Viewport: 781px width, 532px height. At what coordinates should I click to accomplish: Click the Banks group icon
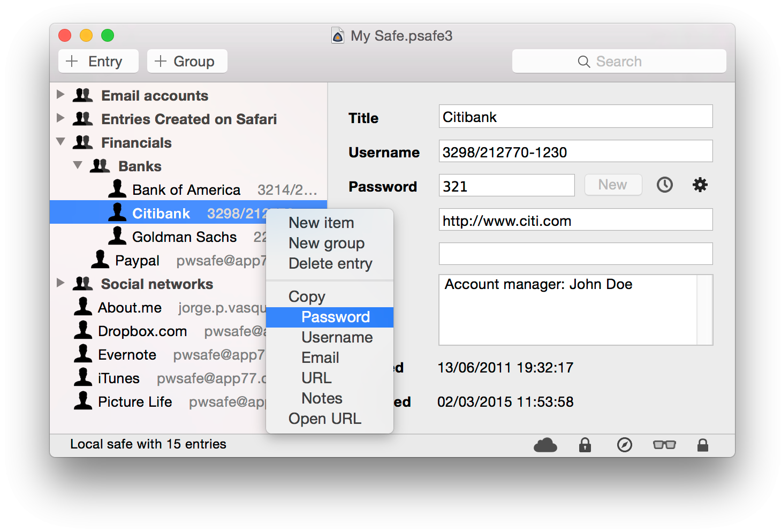coord(100,166)
